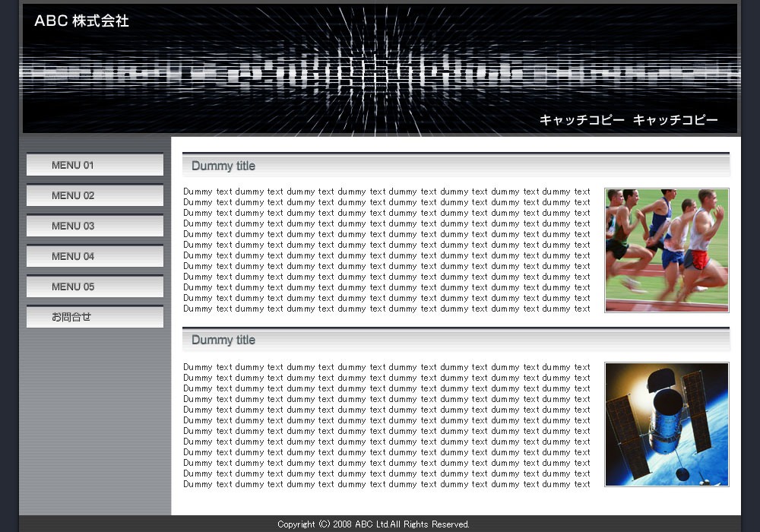Click the ABC 株式会社 company logo
The height and width of the screenshot is (532, 760).
[x=81, y=21]
